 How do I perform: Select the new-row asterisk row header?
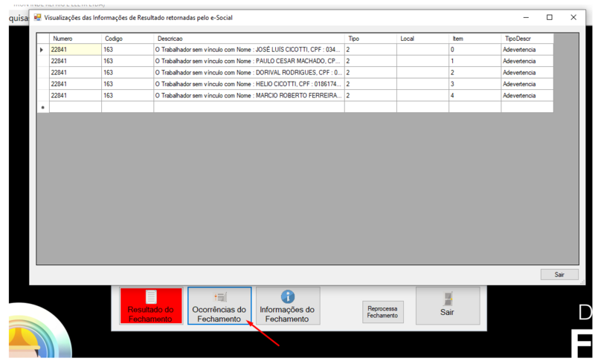coord(43,107)
